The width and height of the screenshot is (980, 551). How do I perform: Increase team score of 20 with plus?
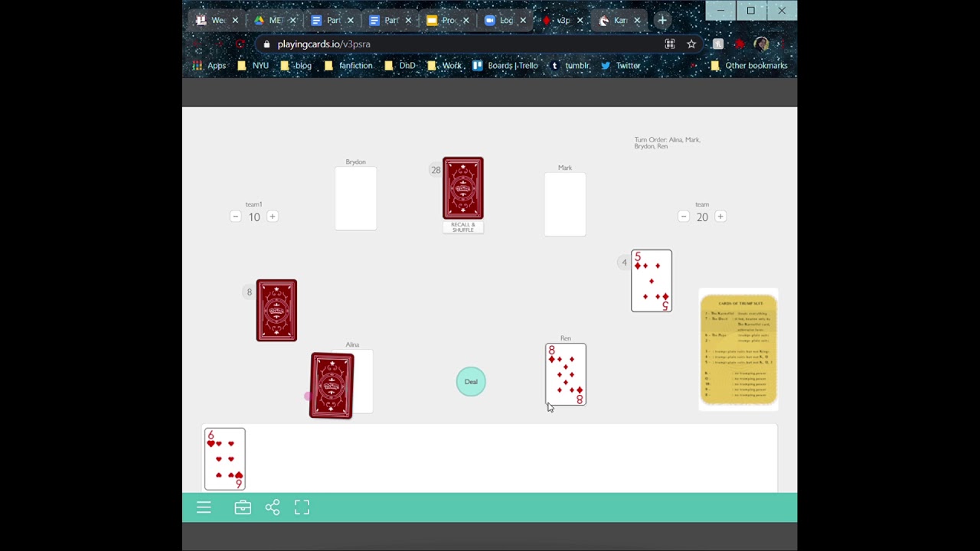coord(720,217)
